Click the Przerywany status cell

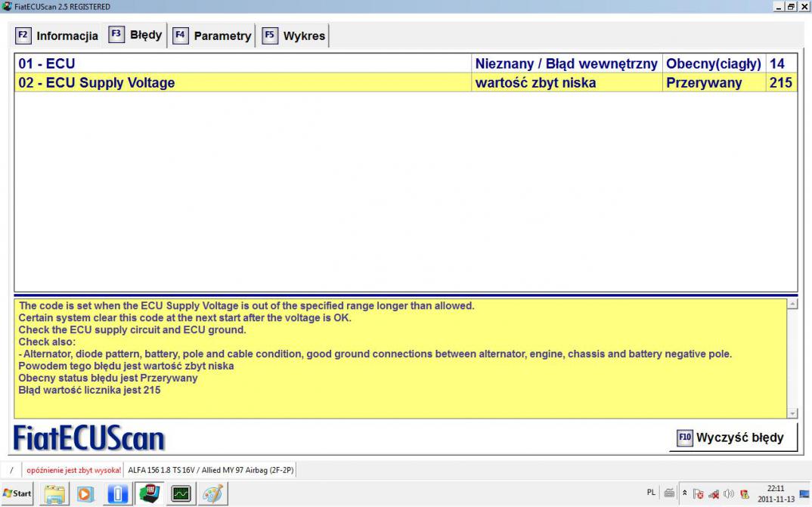tap(714, 83)
